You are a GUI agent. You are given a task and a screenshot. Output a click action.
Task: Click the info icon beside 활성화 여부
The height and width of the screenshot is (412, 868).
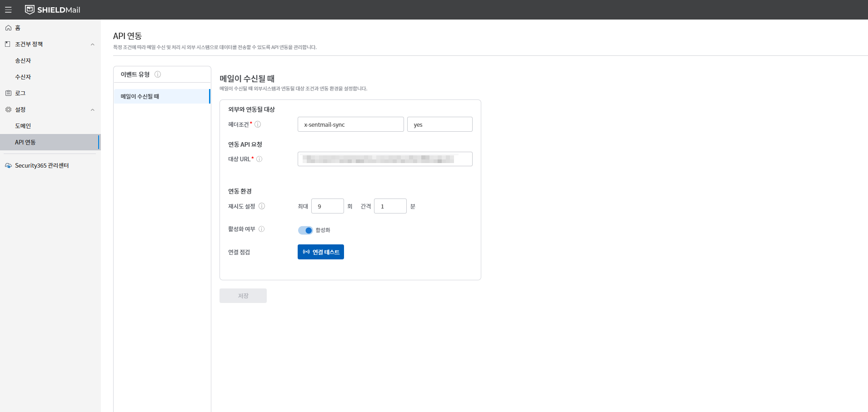coord(262,229)
